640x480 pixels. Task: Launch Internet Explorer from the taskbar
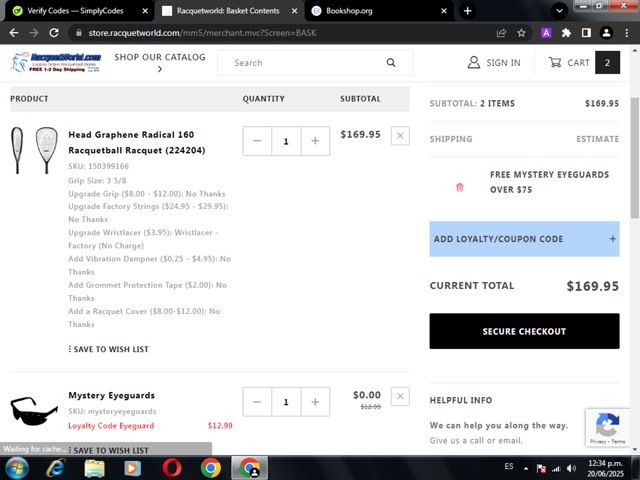(x=56, y=468)
